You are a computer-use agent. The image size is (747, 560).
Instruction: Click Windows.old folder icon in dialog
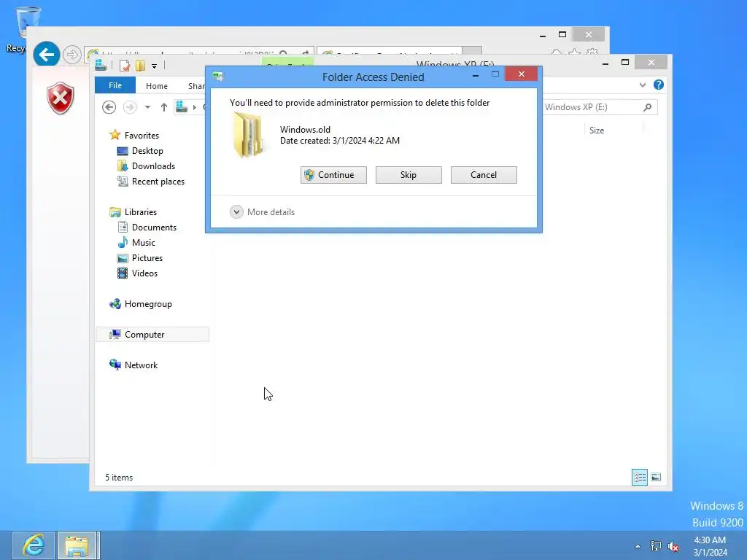248,135
